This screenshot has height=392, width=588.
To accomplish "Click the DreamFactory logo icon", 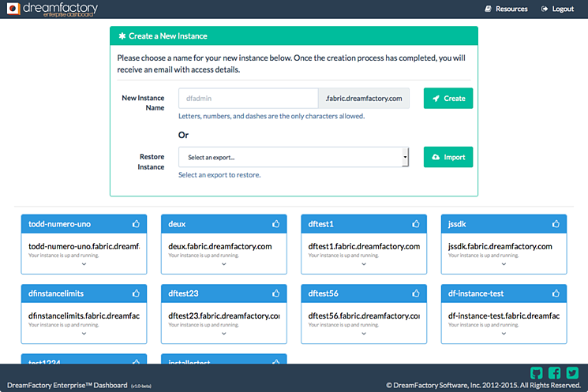I will [13, 9].
